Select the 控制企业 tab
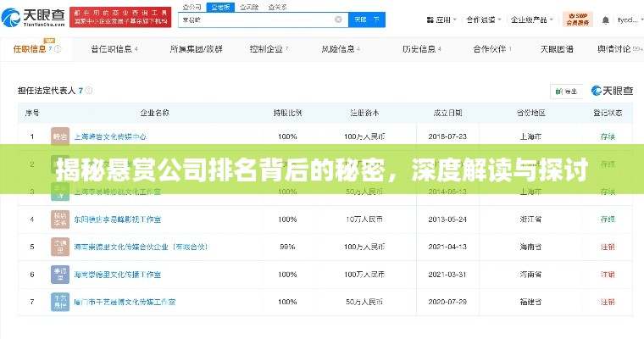 click(x=269, y=49)
